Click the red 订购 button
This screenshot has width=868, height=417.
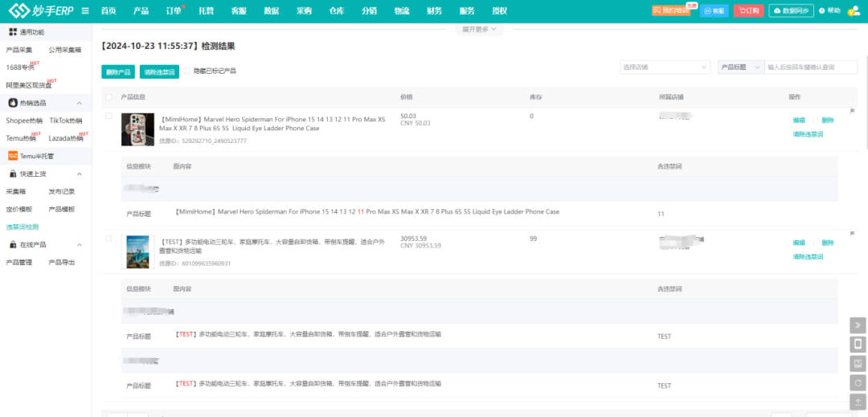tap(749, 11)
